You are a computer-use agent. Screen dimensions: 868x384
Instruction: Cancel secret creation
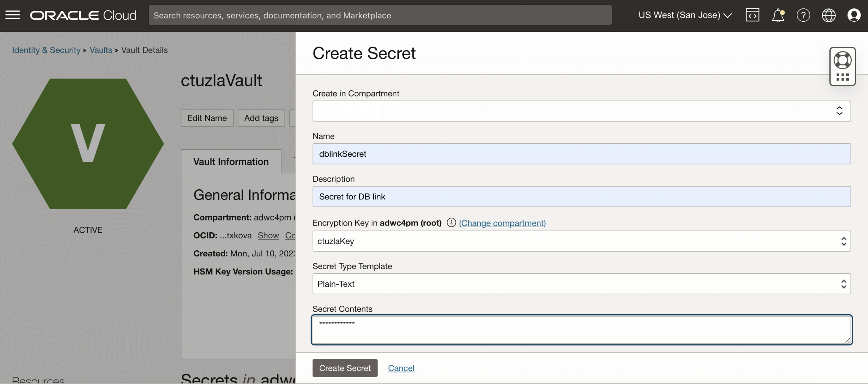tap(401, 368)
